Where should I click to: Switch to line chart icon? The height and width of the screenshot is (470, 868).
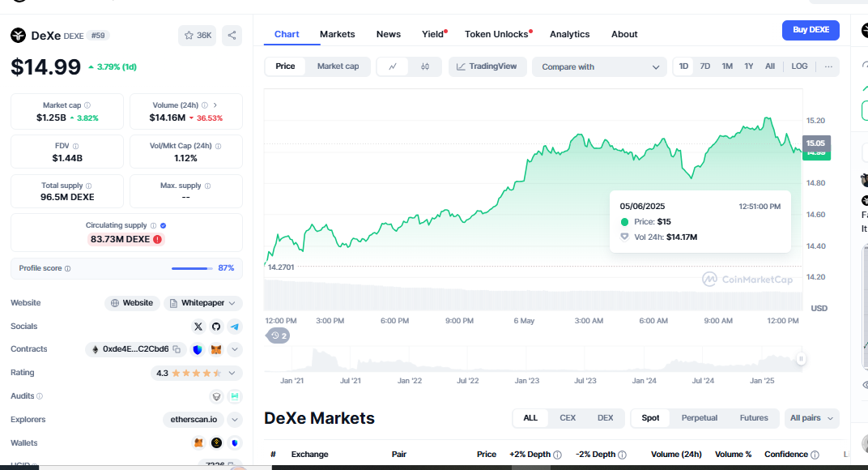[393, 66]
